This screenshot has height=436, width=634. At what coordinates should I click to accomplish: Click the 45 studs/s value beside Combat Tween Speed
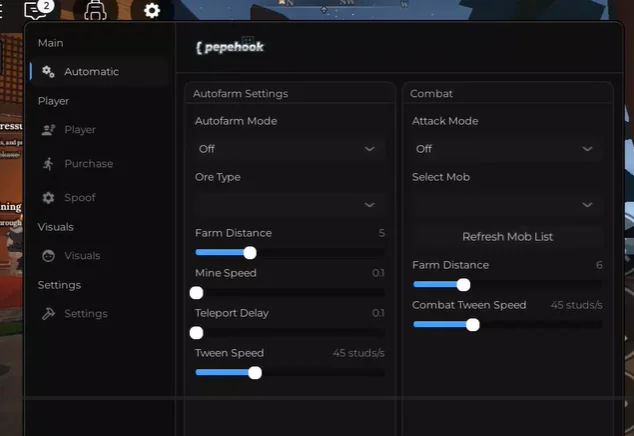pyautogui.click(x=577, y=305)
